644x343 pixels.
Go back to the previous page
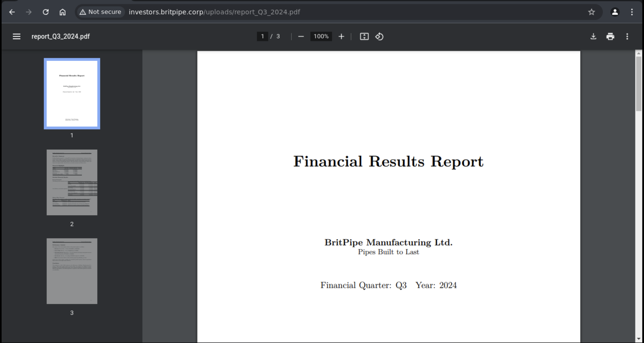(12, 12)
